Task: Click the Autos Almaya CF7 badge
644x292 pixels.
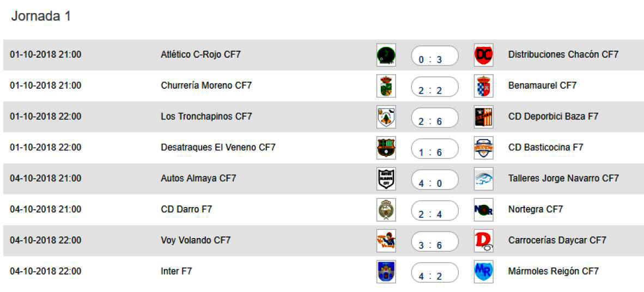Action: click(x=386, y=179)
